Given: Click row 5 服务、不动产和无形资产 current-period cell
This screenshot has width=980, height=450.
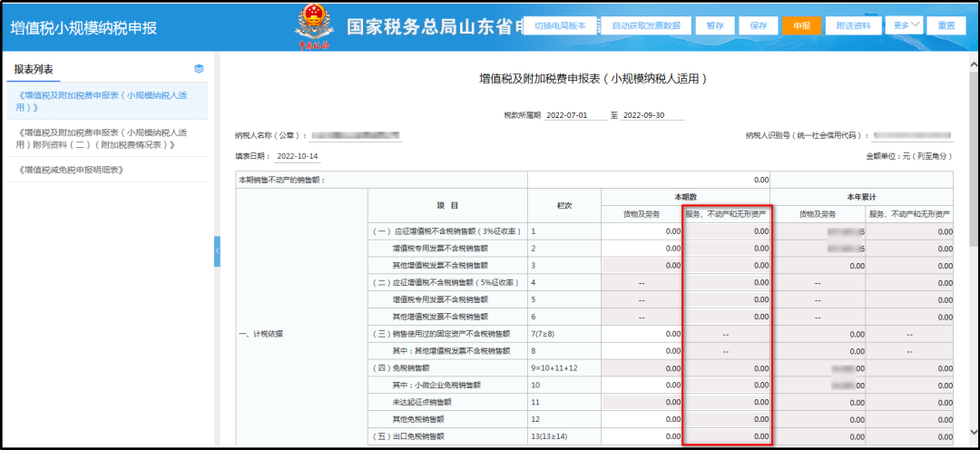Looking at the screenshot, I should point(726,299).
